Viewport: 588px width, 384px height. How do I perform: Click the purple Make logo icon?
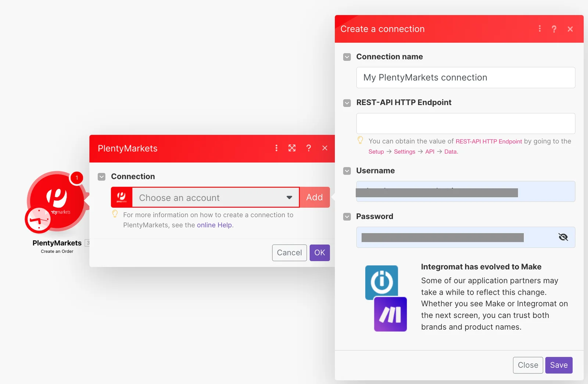pyautogui.click(x=390, y=314)
